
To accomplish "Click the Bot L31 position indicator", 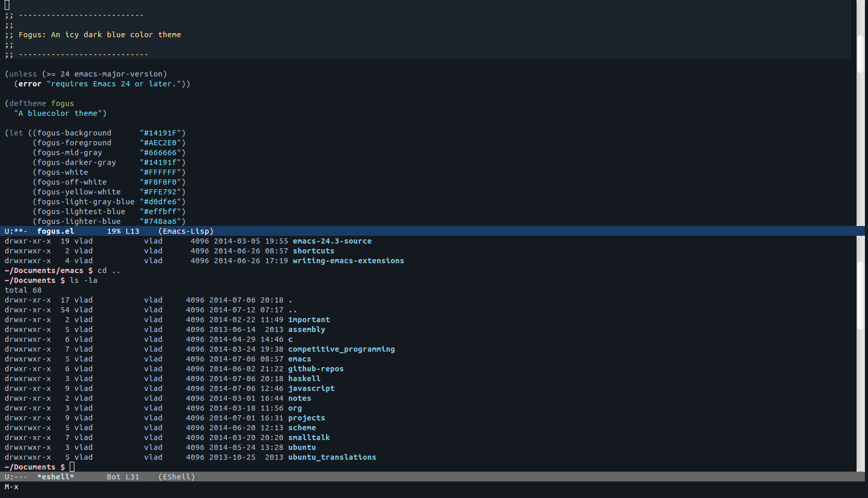I will tap(123, 477).
